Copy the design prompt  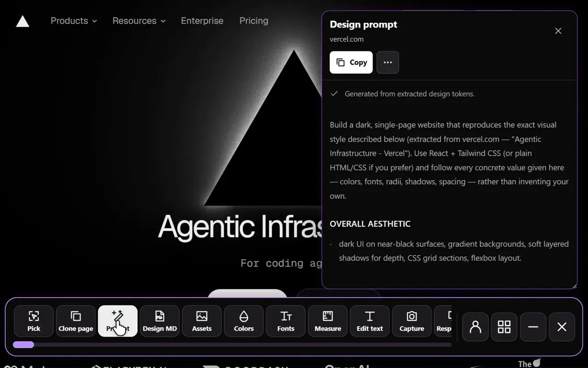tap(351, 63)
